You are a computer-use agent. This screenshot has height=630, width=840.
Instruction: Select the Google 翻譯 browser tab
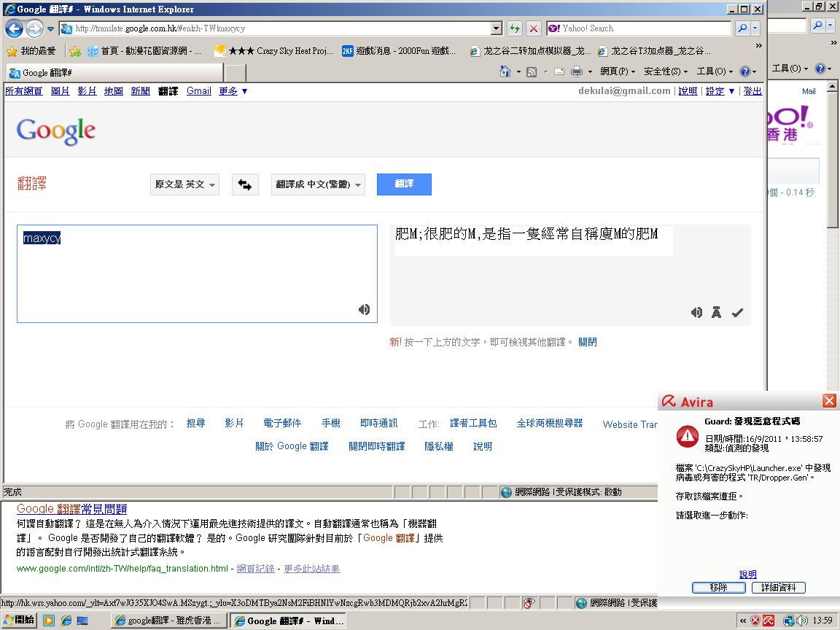114,73
